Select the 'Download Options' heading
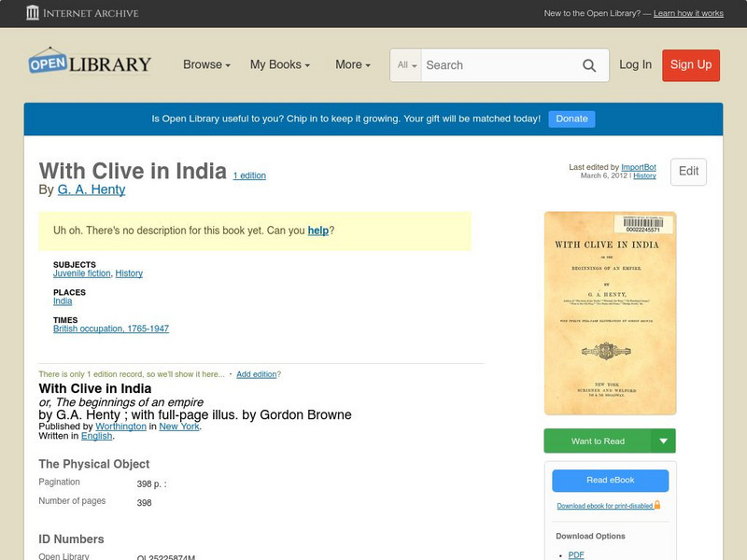The image size is (747, 560). (590, 536)
